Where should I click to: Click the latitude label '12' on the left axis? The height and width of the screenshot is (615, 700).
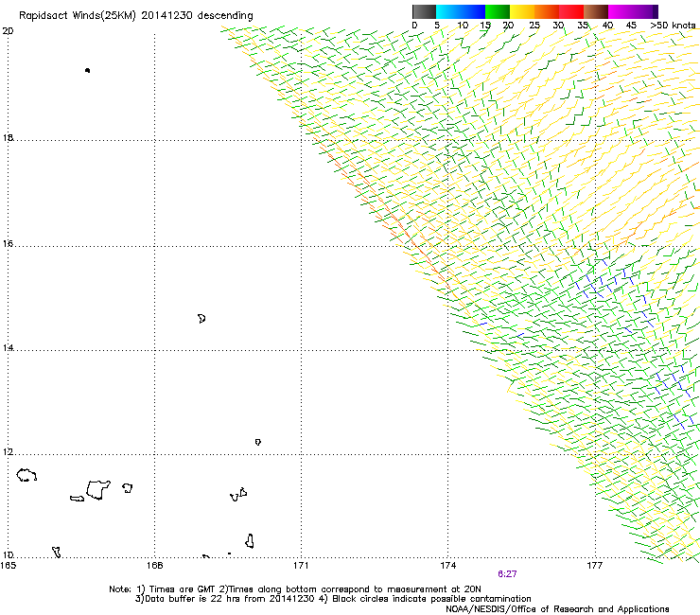click(x=8, y=452)
